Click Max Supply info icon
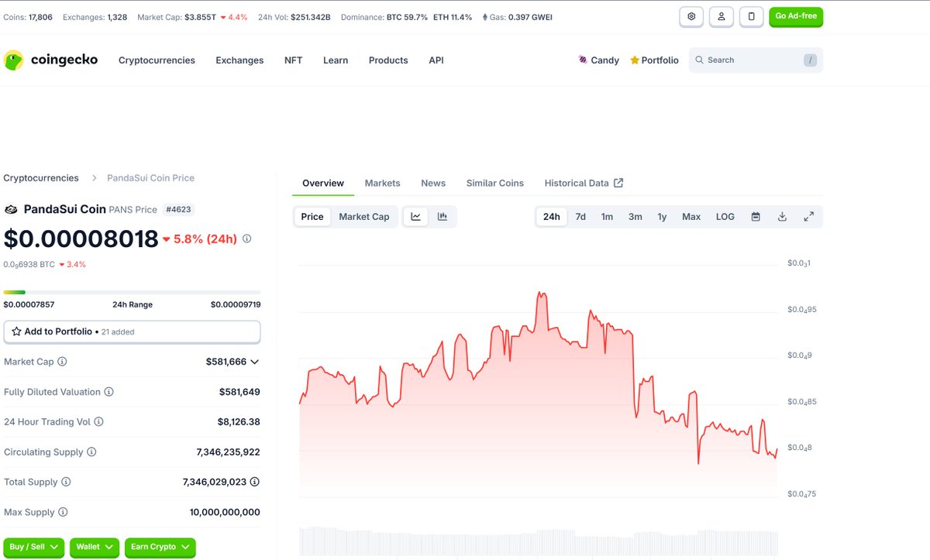This screenshot has width=930, height=560. [x=63, y=512]
